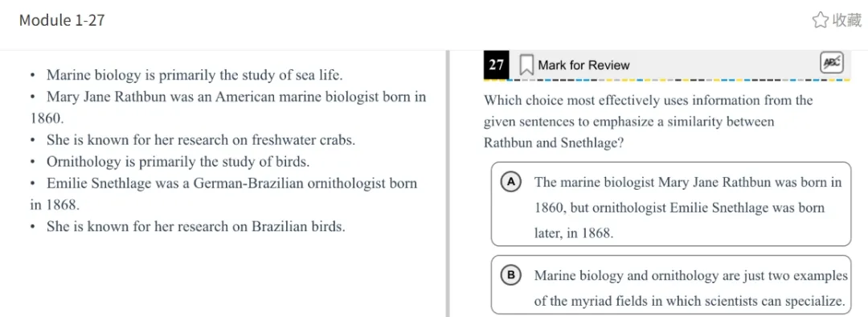This screenshot has height=317, width=868.
Task: Click note about Mary Jane Rathbun born 1860
Action: (228, 108)
